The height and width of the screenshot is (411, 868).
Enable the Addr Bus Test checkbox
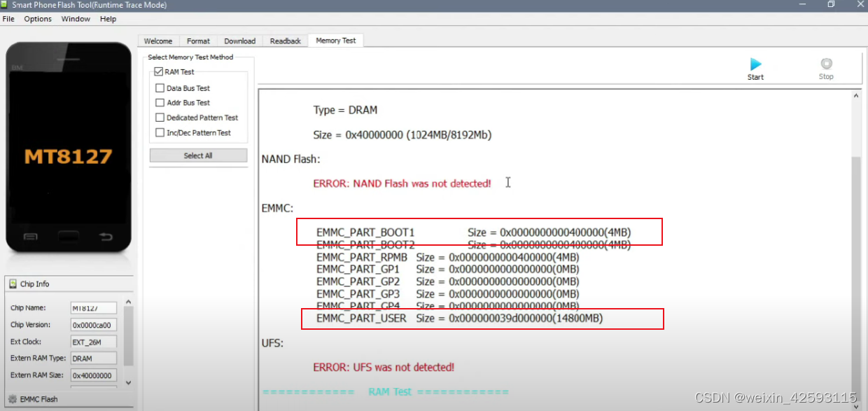[160, 103]
